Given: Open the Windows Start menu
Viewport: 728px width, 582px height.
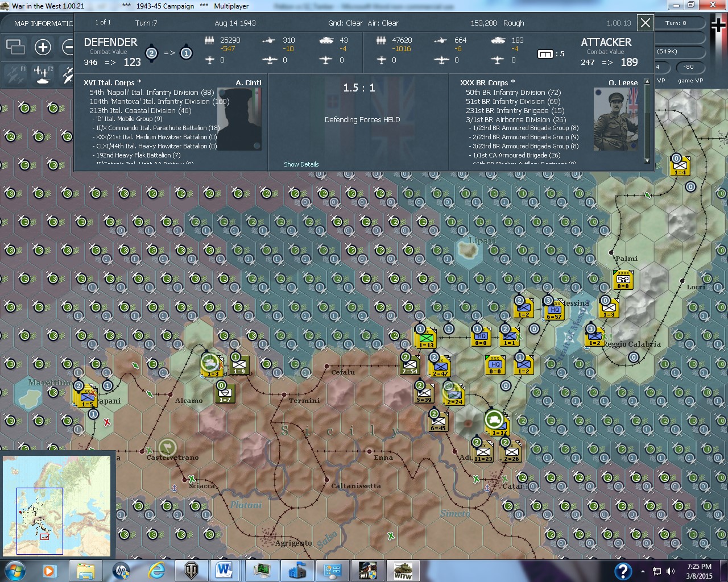Looking at the screenshot, I should (x=15, y=571).
